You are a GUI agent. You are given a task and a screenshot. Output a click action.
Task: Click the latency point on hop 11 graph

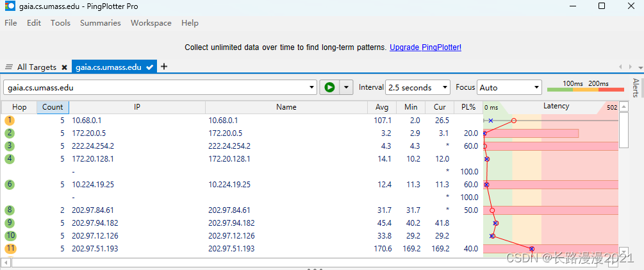[x=531, y=249]
